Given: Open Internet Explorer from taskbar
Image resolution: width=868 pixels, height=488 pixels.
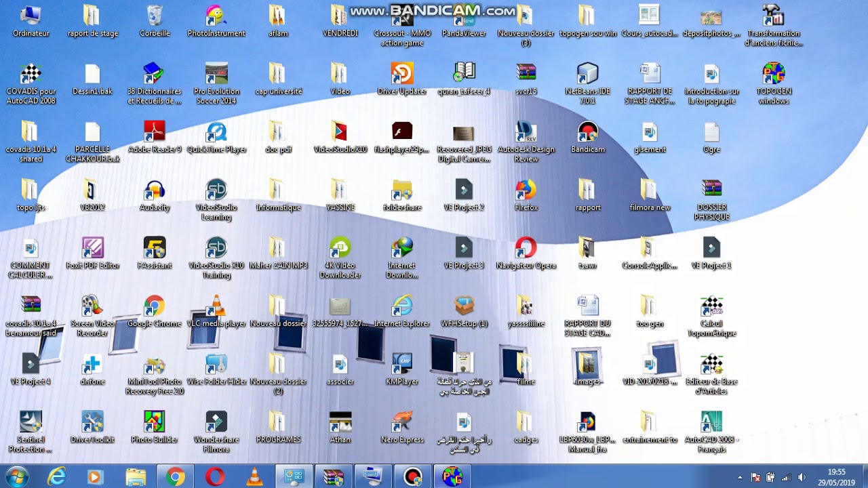Looking at the screenshot, I should [56, 477].
